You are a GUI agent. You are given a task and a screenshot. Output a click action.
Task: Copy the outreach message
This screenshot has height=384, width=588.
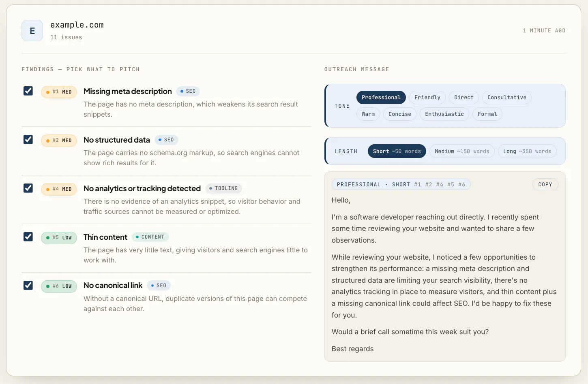tap(545, 184)
